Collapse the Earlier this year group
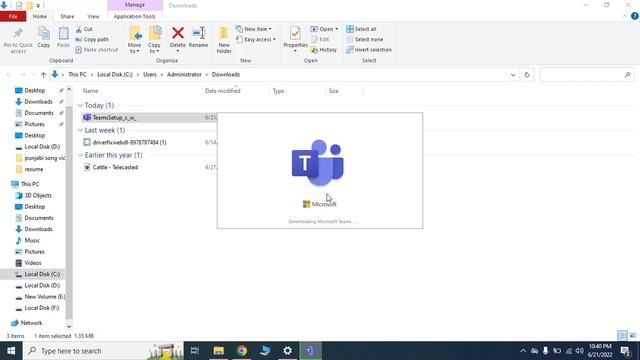Viewport: 640px width, 360px height. (80, 155)
